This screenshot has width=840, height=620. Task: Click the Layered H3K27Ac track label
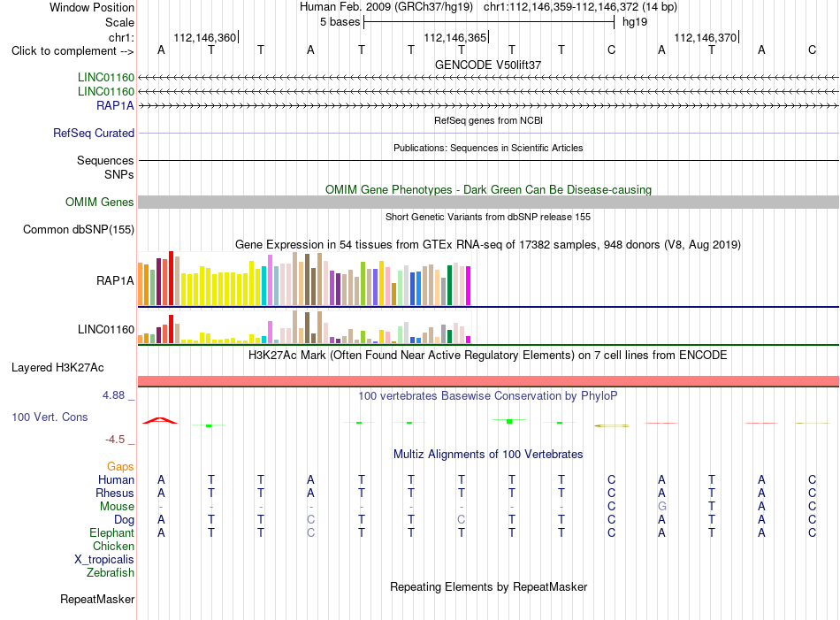tap(57, 368)
